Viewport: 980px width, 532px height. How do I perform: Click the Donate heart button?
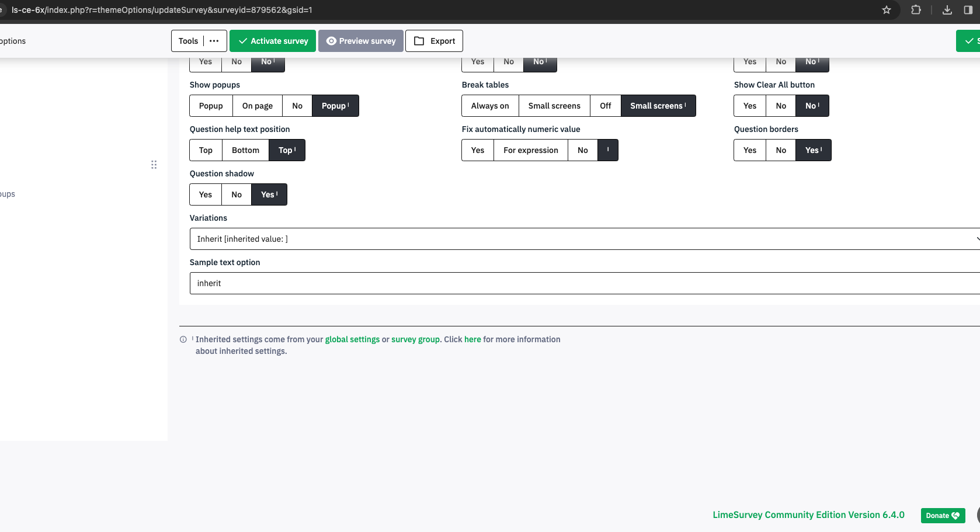click(x=943, y=516)
